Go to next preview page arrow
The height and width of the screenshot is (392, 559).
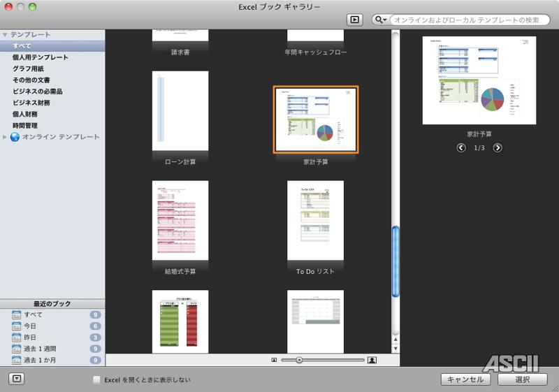click(x=498, y=147)
